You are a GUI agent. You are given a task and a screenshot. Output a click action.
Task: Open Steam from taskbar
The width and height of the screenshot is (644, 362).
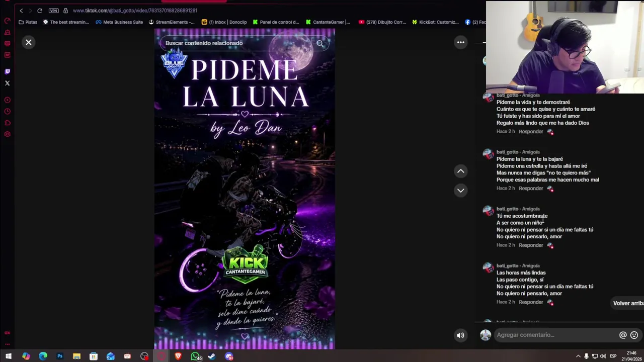pyautogui.click(x=212, y=356)
